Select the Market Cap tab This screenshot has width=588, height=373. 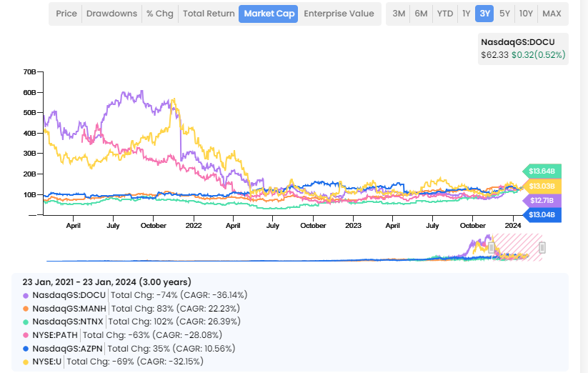click(x=269, y=14)
